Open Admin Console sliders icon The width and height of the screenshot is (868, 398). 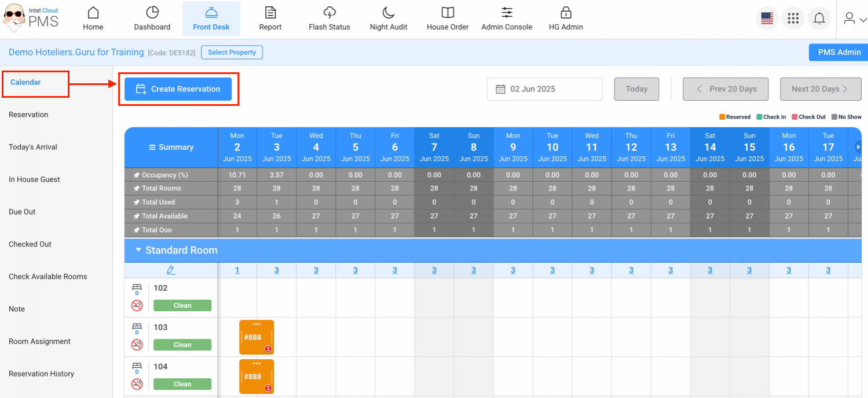(507, 13)
